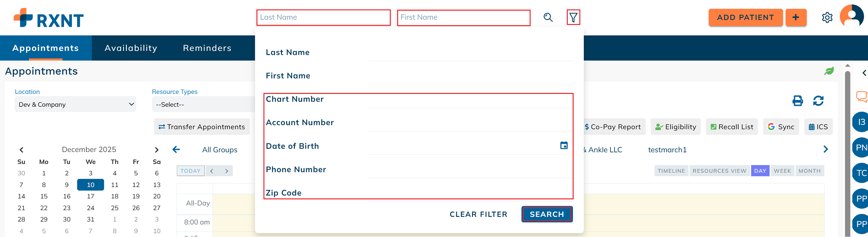Go to next month in mini calendar
The height and width of the screenshot is (237, 868).
pos(156,150)
